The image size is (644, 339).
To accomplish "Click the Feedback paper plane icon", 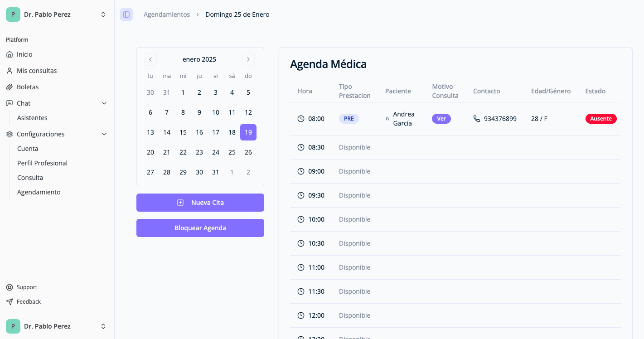I will 10,302.
